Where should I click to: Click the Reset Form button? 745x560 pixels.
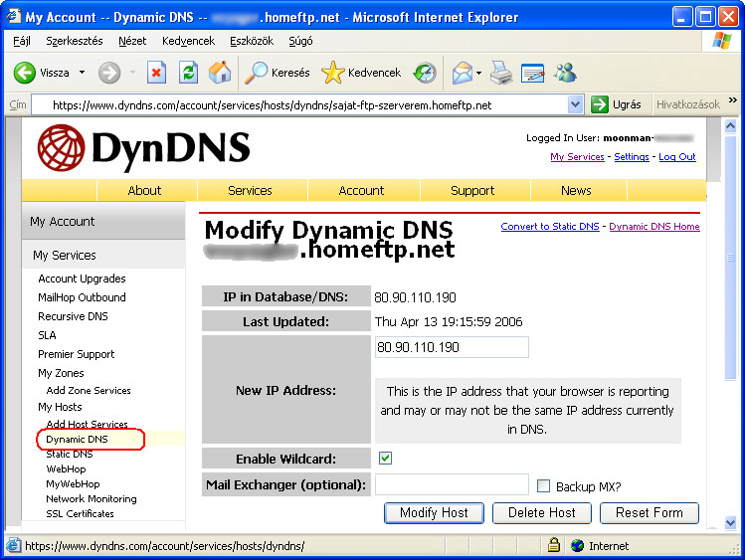pyautogui.click(x=650, y=513)
